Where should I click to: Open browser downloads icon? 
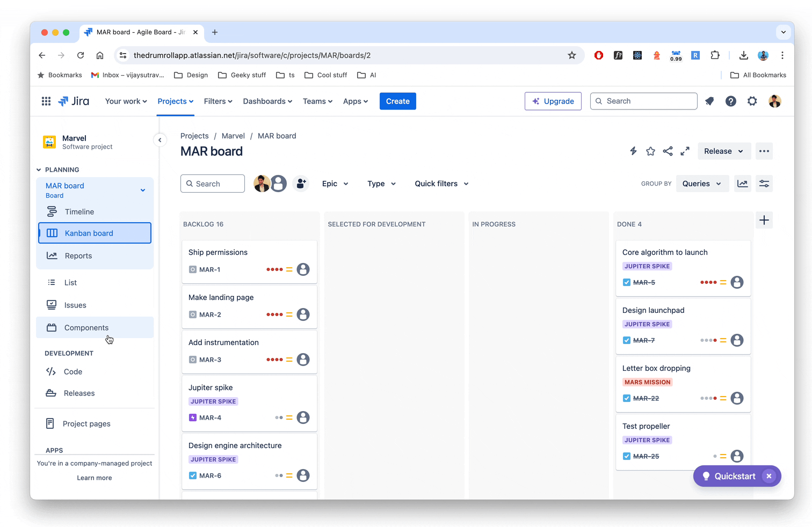(x=744, y=55)
